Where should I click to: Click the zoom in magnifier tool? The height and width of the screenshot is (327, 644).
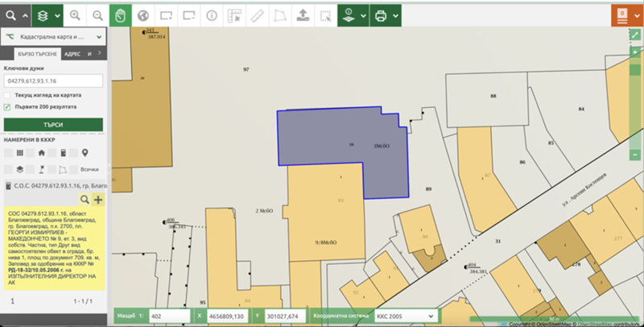75,15
